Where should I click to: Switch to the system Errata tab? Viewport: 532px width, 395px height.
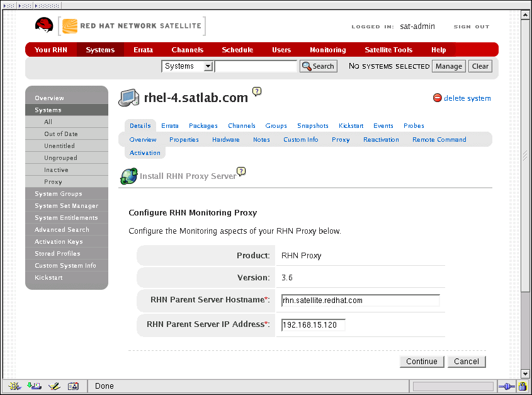(169, 125)
